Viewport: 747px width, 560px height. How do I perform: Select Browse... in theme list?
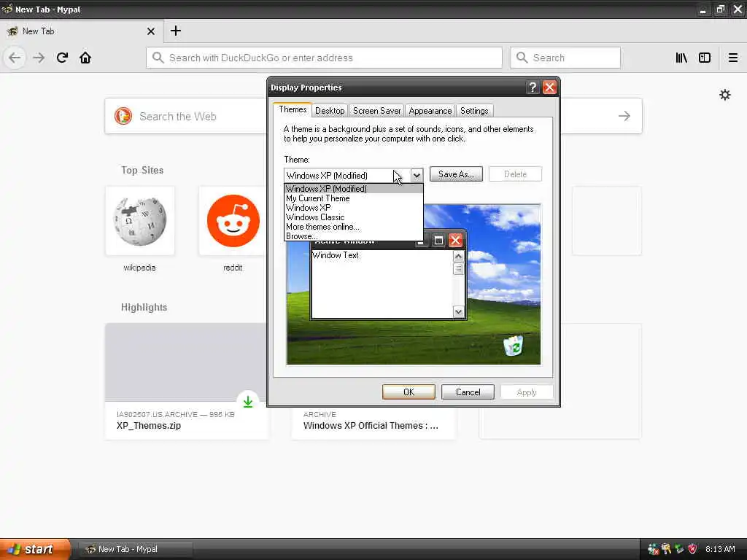tap(354, 236)
